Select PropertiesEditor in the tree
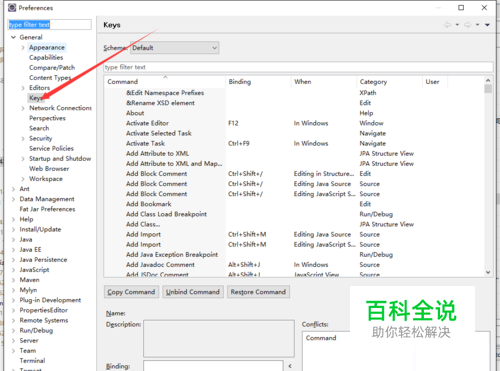Viewport: 500px width, 371px height. [44, 310]
